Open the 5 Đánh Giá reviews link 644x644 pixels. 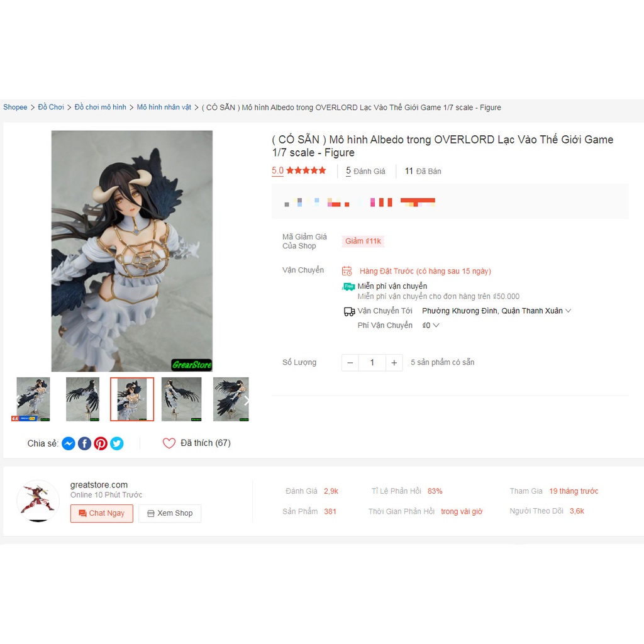coord(365,171)
